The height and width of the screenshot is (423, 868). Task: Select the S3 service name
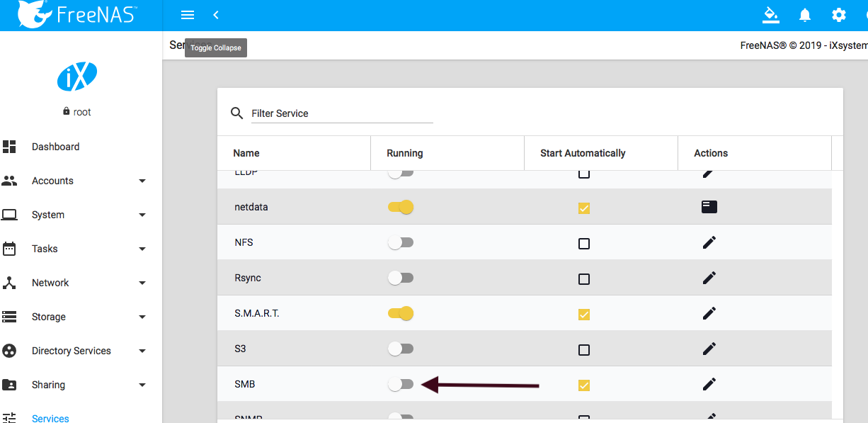click(240, 349)
